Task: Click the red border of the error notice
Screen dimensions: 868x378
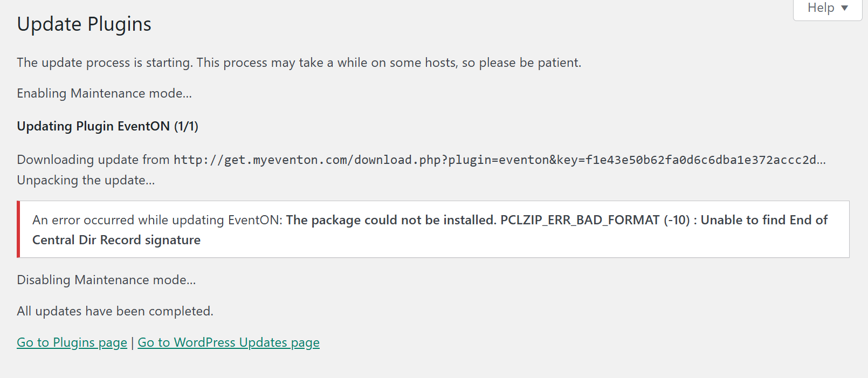Action: 18,229
